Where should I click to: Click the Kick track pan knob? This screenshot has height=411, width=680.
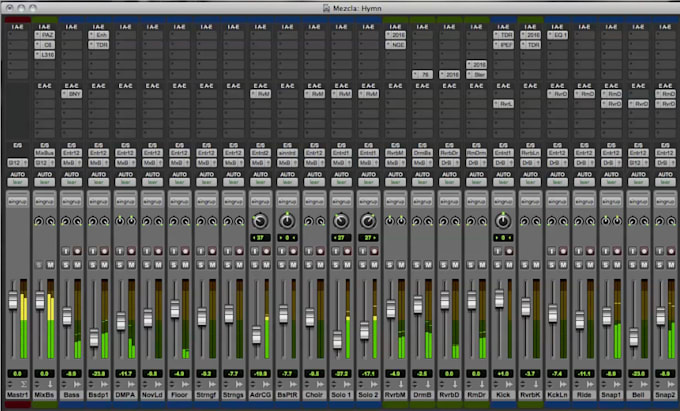click(x=503, y=221)
